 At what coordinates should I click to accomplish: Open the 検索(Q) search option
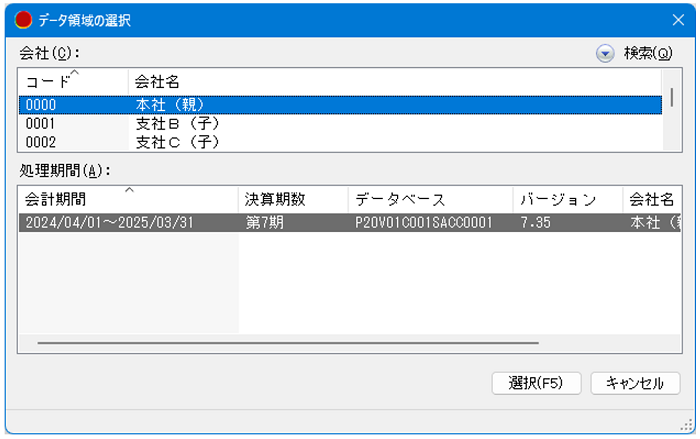[x=648, y=53]
